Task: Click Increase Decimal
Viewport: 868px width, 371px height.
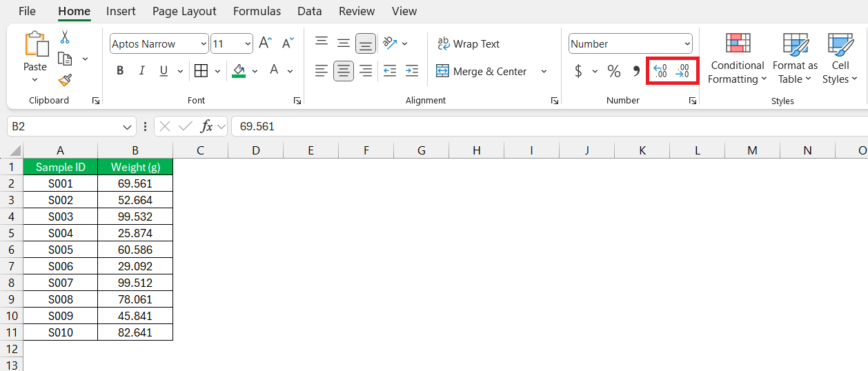Action: click(660, 71)
